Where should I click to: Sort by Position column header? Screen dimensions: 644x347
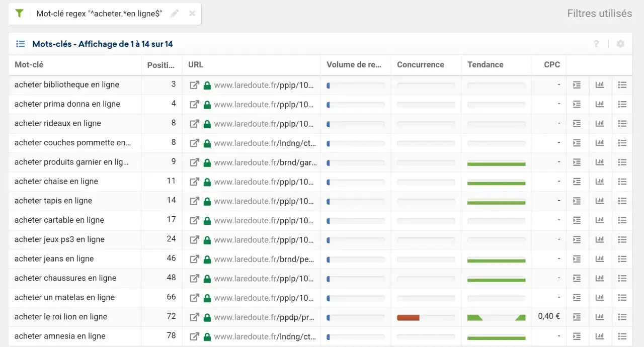pos(161,65)
